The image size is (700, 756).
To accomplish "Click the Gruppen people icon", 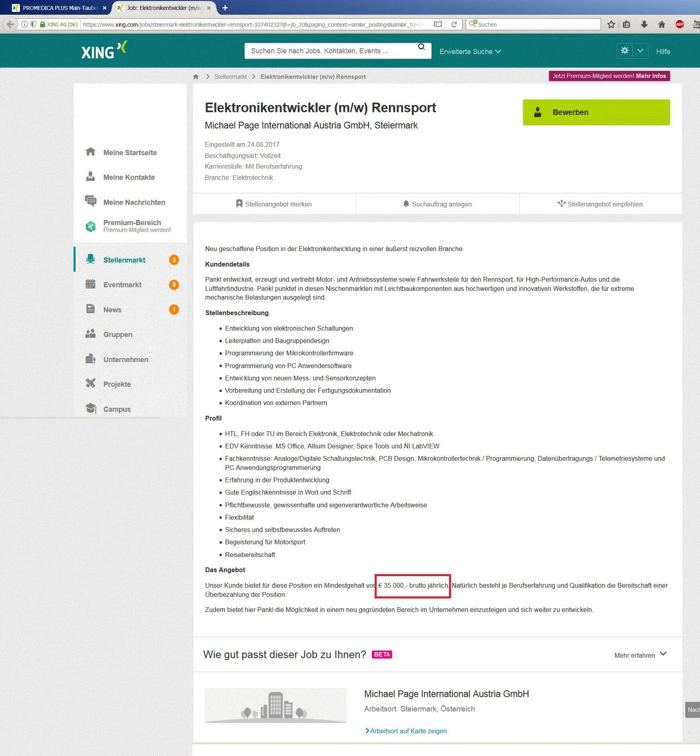I will pyautogui.click(x=91, y=333).
